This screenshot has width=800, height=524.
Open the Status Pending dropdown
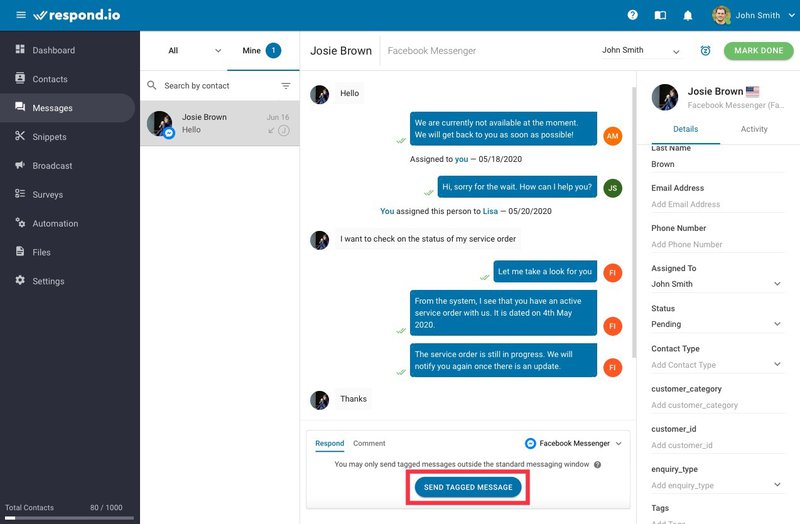click(717, 324)
